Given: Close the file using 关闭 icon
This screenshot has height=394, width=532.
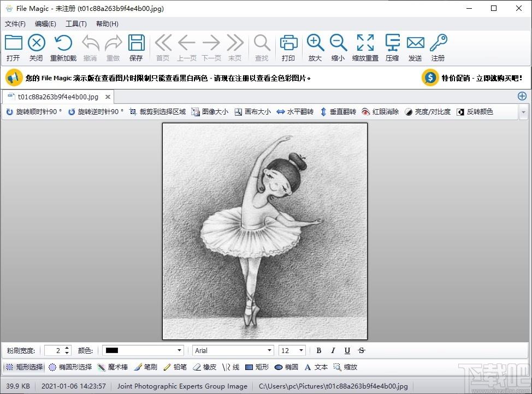Looking at the screenshot, I should click(36, 47).
